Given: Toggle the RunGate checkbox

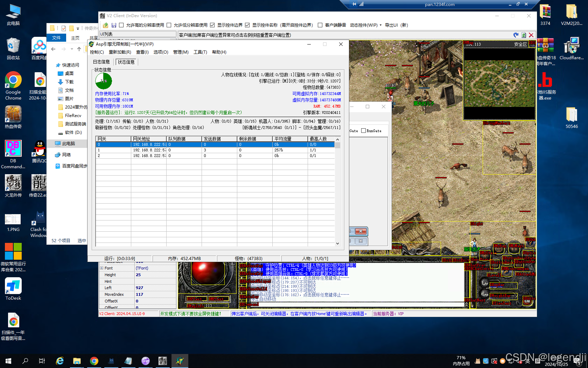Looking at the screenshot, I should coord(363,131).
